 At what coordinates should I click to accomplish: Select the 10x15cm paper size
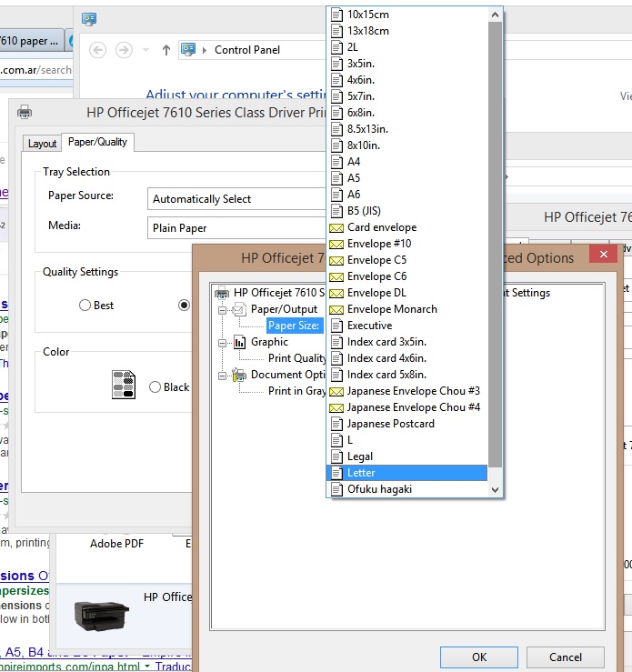point(407,15)
